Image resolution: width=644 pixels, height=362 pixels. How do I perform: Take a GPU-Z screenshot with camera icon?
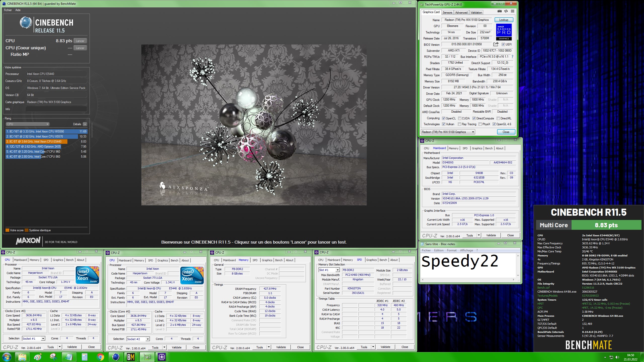pyautogui.click(x=500, y=11)
